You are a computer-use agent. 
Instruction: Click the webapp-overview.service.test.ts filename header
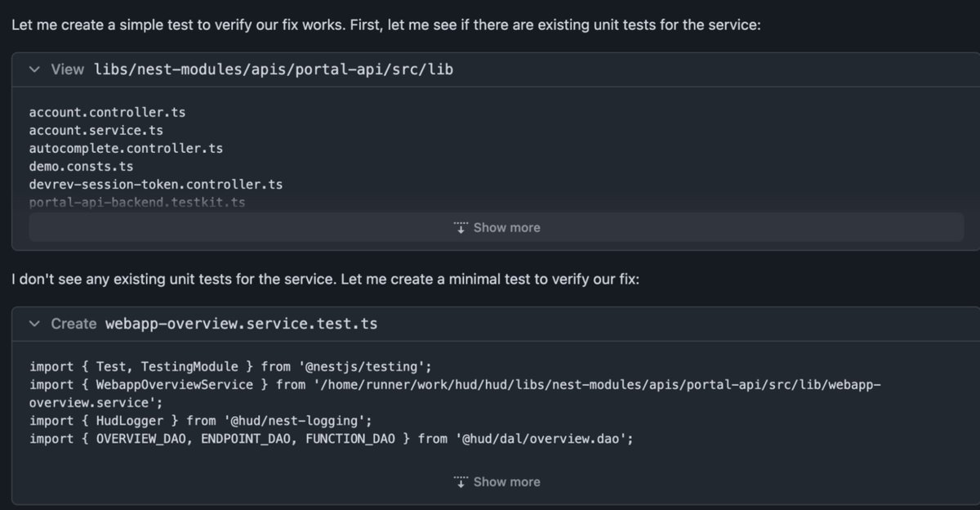click(x=242, y=324)
